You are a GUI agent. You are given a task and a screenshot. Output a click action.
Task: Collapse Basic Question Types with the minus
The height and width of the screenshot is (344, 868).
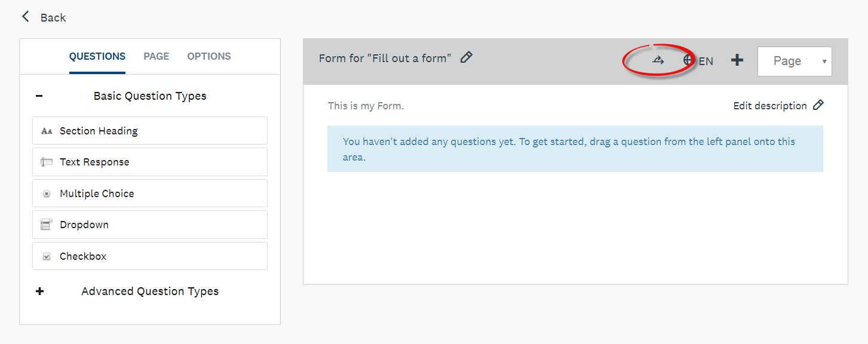[x=39, y=95]
